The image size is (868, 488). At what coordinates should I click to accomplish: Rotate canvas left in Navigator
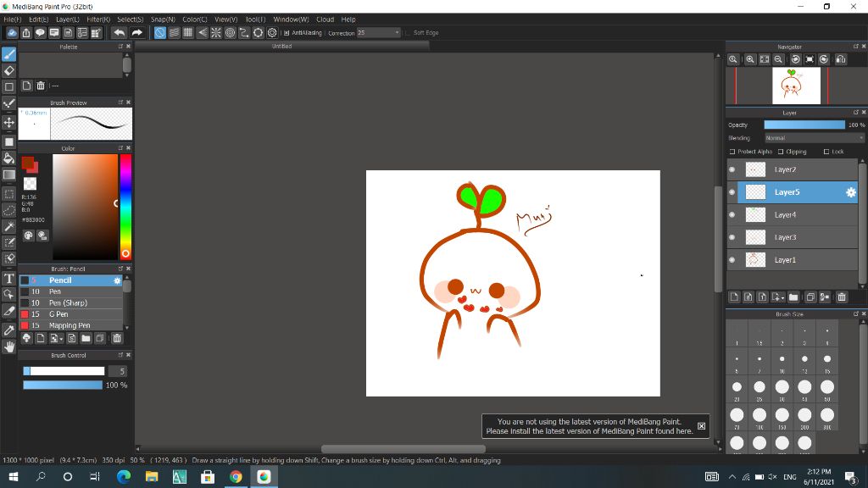point(795,59)
